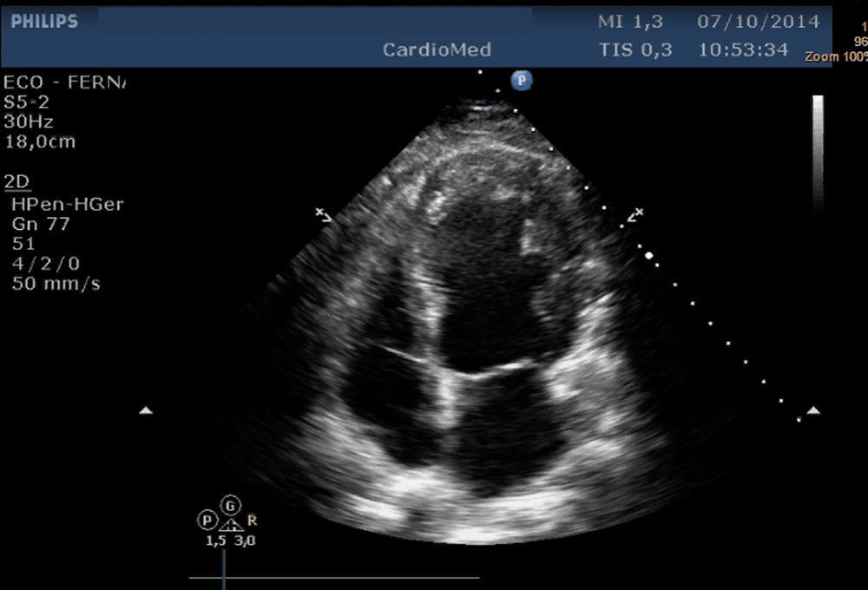Image resolution: width=868 pixels, height=590 pixels.
Task: Click the left white triangle depth marker
Action: pos(146,410)
